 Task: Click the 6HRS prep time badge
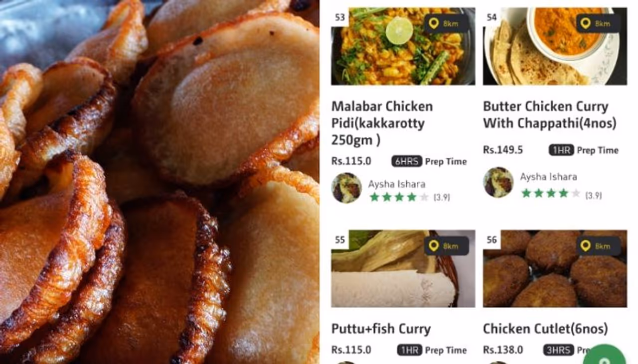tap(407, 161)
